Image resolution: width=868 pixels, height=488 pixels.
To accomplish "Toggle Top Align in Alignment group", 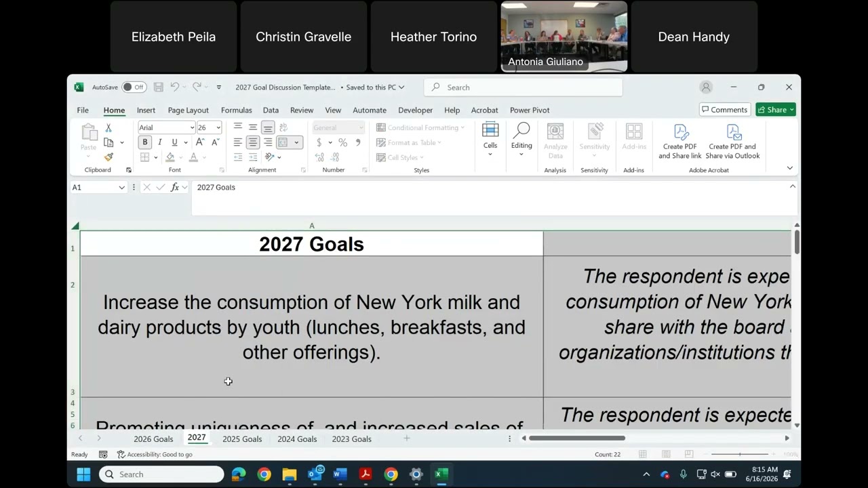I will (x=238, y=127).
